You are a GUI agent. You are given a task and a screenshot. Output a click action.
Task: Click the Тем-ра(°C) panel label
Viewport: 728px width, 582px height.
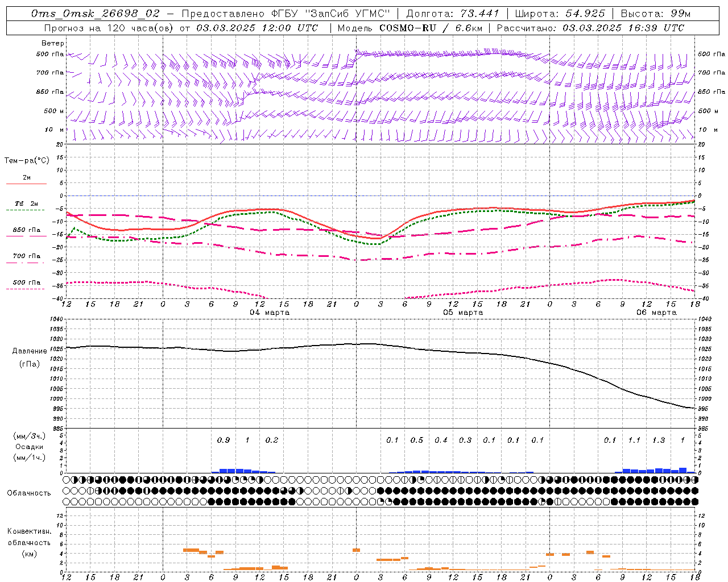pos(27,161)
